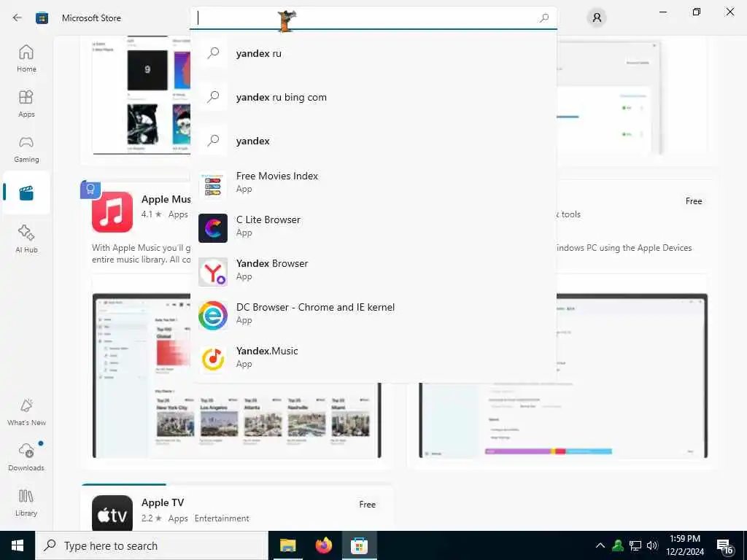
Task: Open Downloads in sidebar
Action: 26,457
